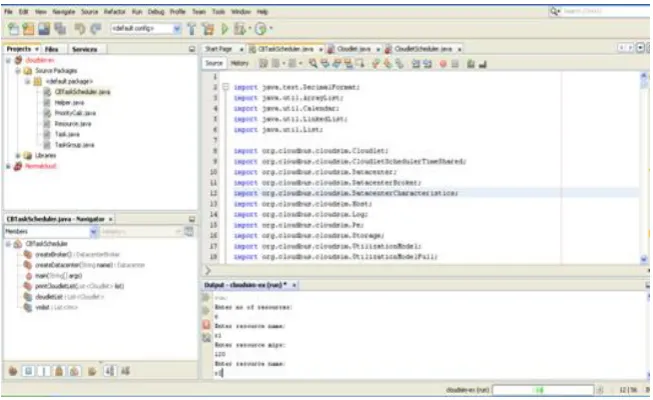653x400 pixels.
Task: Show the opened documents list button
Action: tap(641, 48)
